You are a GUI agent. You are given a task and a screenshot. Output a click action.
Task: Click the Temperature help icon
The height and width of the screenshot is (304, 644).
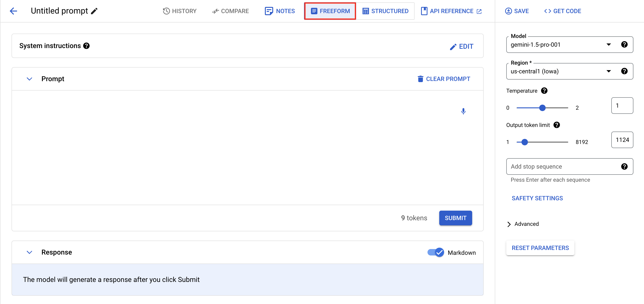tap(544, 91)
